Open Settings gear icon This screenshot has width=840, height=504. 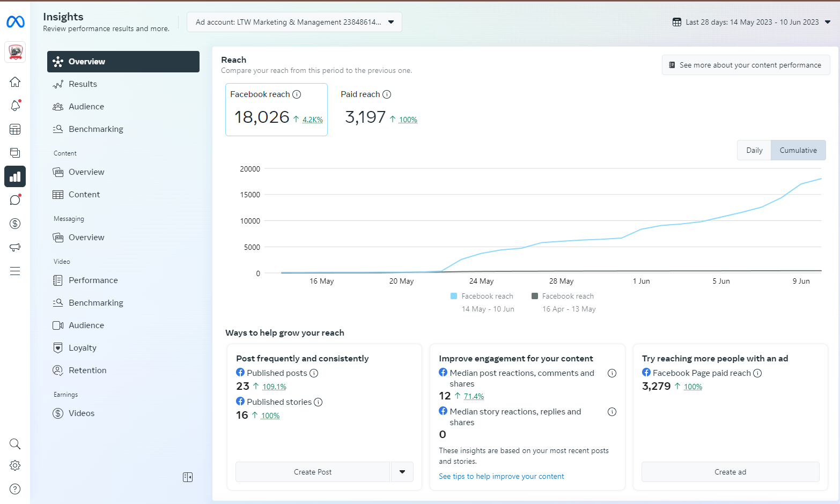coord(15,465)
